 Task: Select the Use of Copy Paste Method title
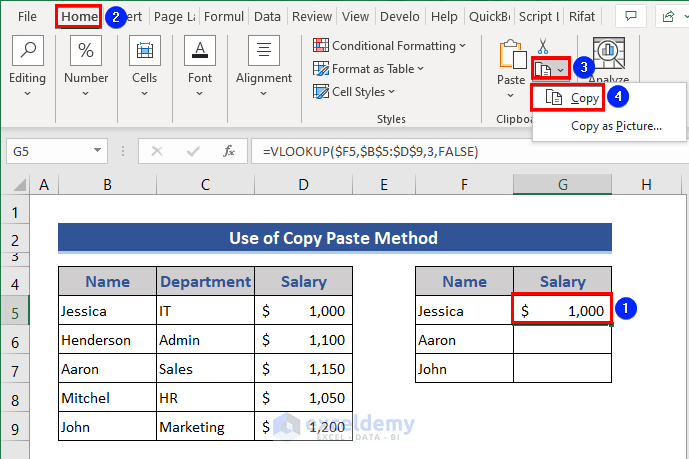(x=335, y=238)
